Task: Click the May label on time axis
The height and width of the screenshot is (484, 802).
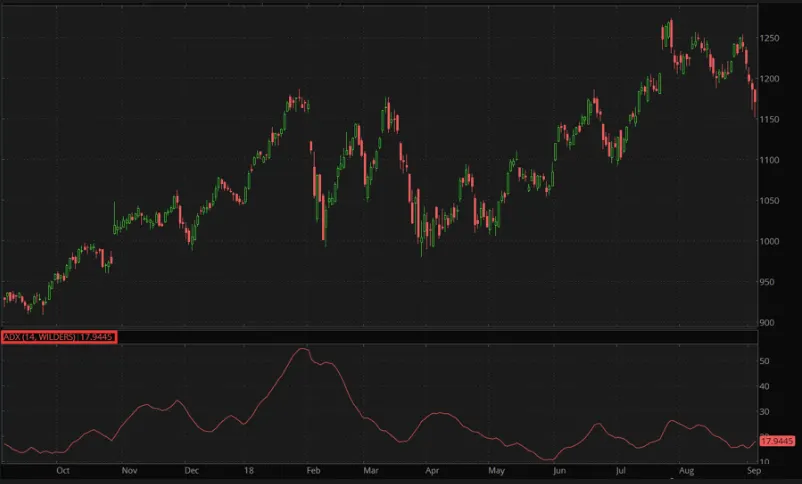Action: pyautogui.click(x=496, y=471)
